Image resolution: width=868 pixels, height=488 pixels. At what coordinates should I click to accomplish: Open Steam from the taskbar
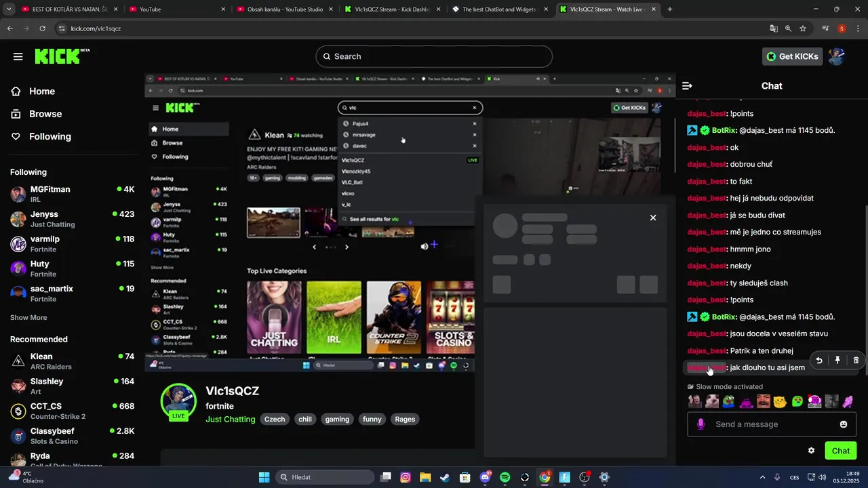tap(445, 477)
